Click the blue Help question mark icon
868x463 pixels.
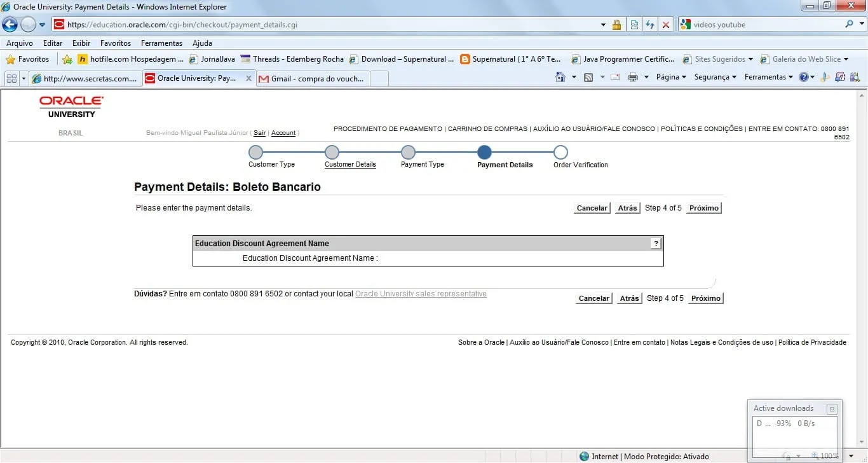(x=804, y=77)
